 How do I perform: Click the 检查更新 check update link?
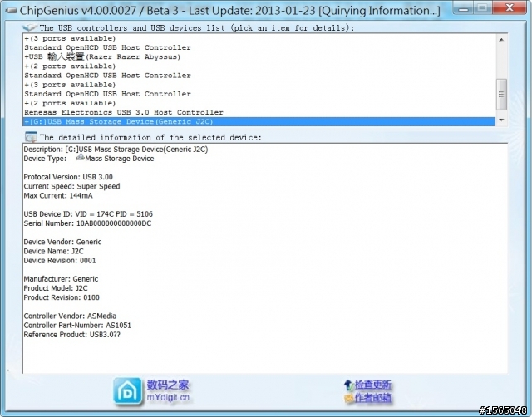[373, 385]
